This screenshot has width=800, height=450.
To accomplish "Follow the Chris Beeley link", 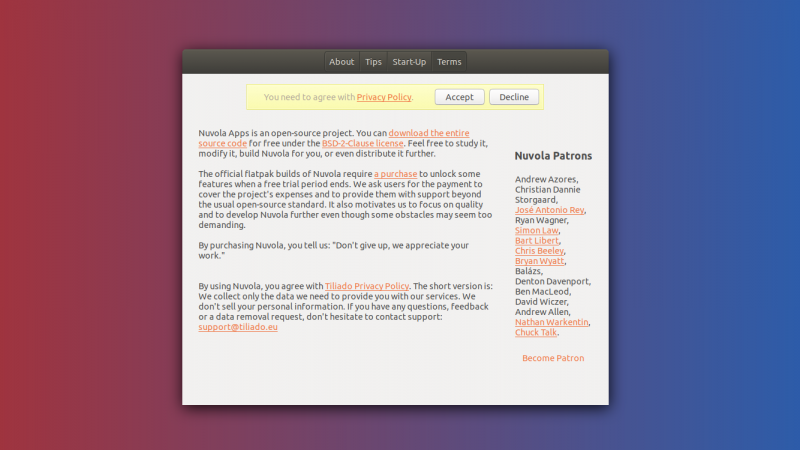I will [539, 251].
